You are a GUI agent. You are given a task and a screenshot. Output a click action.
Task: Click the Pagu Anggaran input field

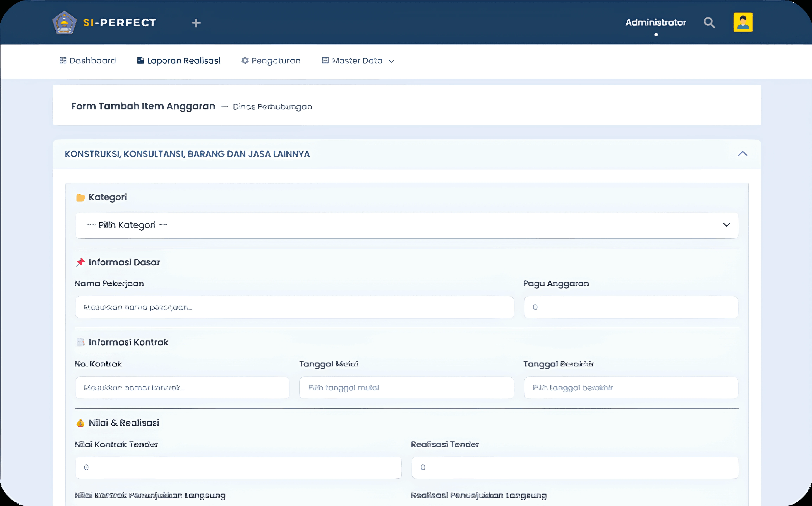point(630,307)
